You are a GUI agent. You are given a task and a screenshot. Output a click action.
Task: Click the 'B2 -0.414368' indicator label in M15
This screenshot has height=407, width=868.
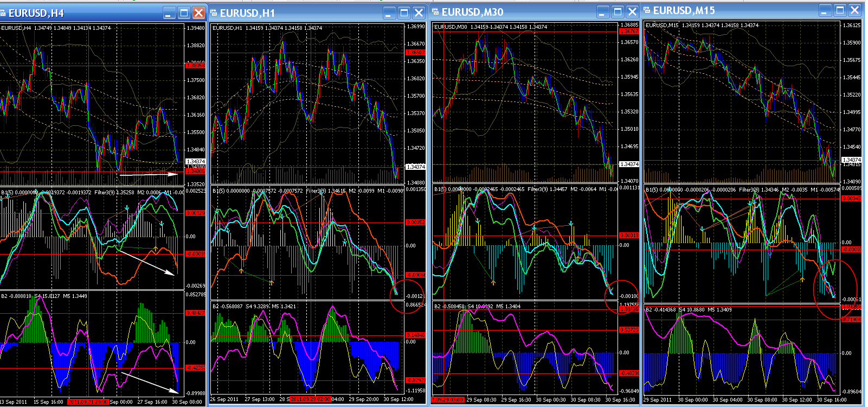[x=661, y=310]
